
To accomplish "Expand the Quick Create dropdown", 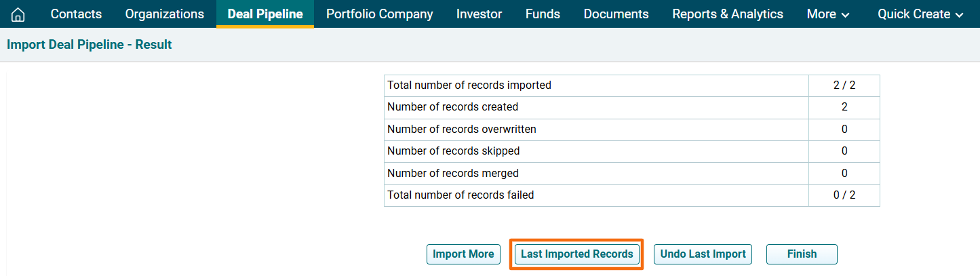I will (x=920, y=14).
